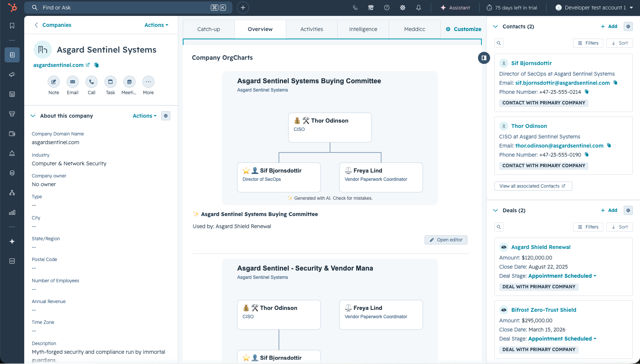The height and width of the screenshot is (364, 640).
Task: Click the HubSpot sprocket logo
Action: pyautogui.click(x=12, y=8)
